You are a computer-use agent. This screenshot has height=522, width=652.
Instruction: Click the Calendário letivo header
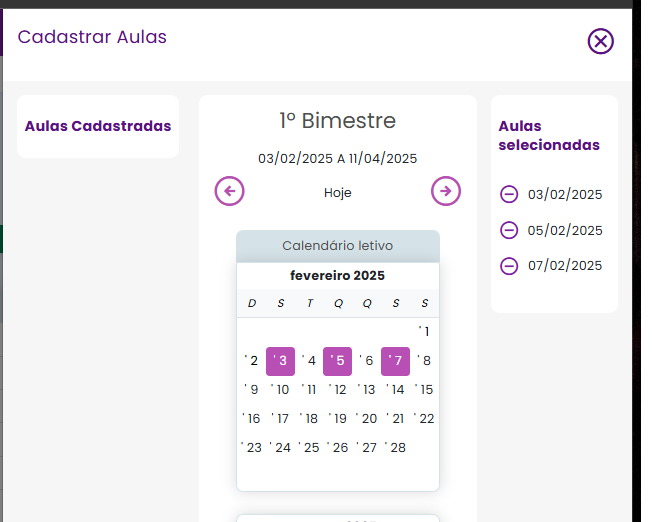(x=338, y=246)
